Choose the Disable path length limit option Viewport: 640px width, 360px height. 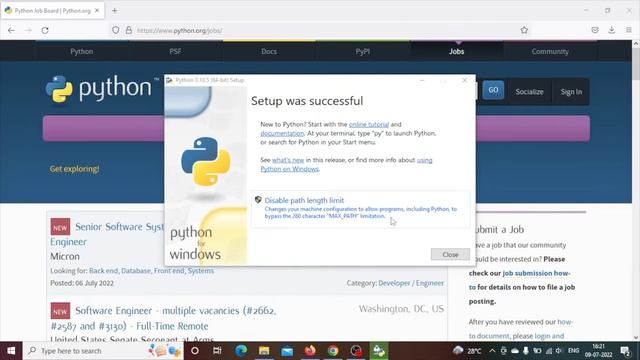tap(361, 209)
